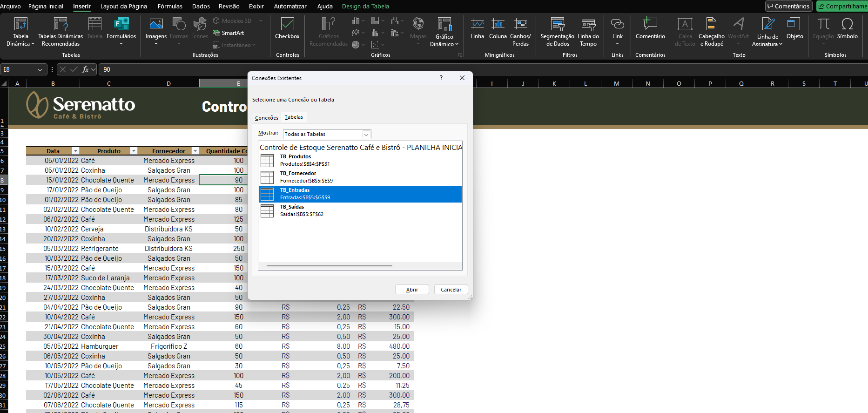
Task: Open the Fórmulas ribbon tab
Action: coord(170,6)
